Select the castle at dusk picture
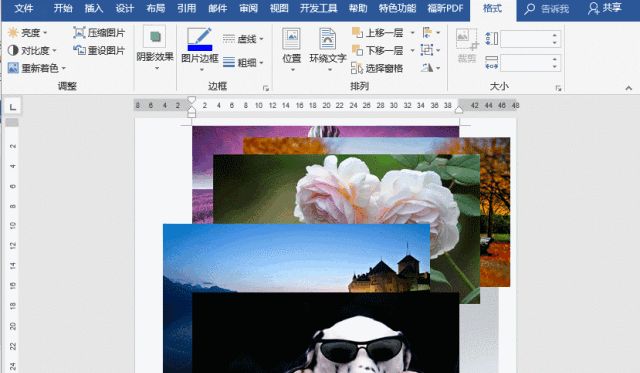Screen dimensions: 640x373 pos(296,258)
